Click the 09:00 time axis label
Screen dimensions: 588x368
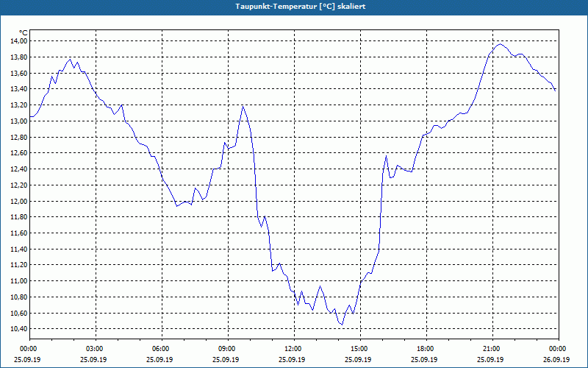[x=228, y=349]
